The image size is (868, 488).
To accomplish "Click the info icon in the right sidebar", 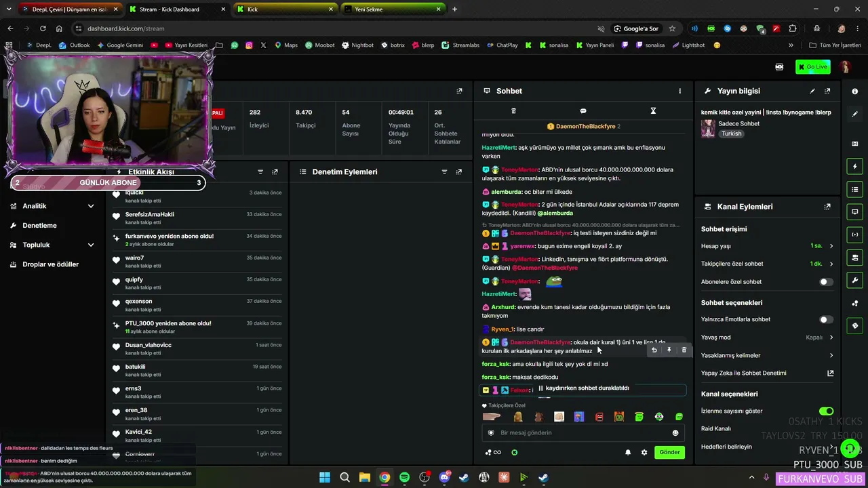I will (854, 91).
